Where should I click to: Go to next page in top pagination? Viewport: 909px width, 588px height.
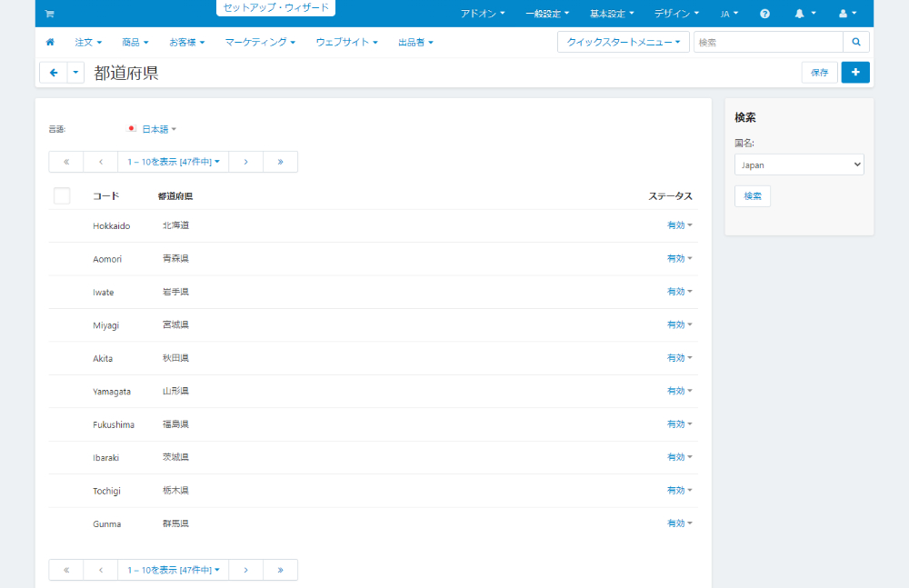[x=245, y=162]
